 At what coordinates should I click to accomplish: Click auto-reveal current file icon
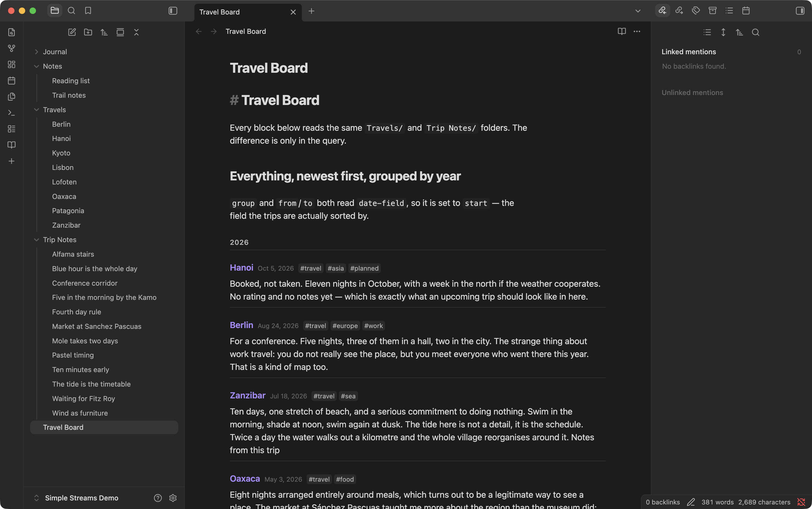click(x=120, y=32)
